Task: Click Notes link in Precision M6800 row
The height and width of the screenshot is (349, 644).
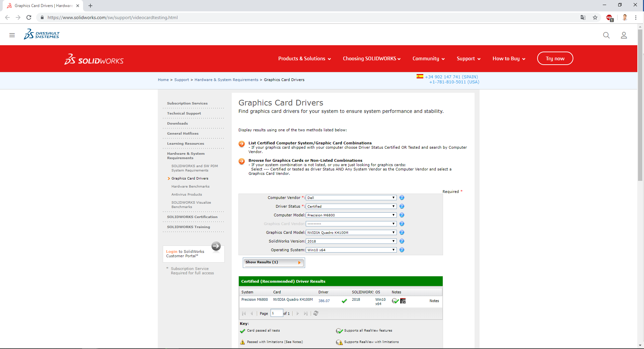Action: click(x=434, y=301)
